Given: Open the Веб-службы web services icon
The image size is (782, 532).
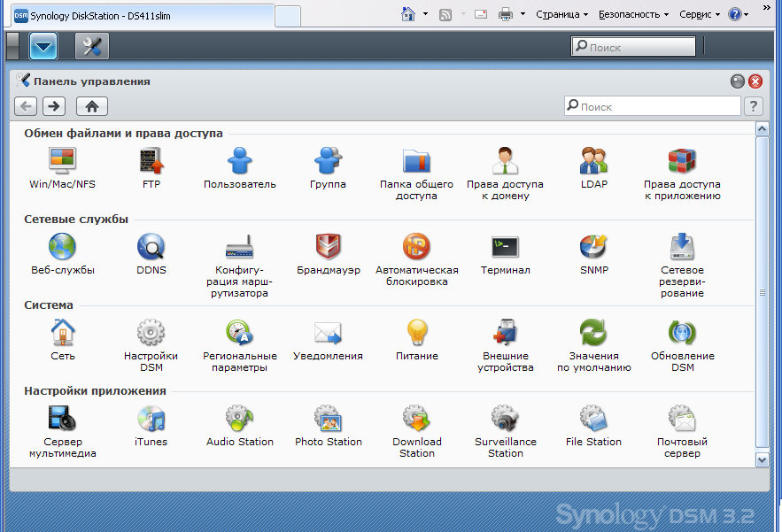Looking at the screenshot, I should [62, 246].
